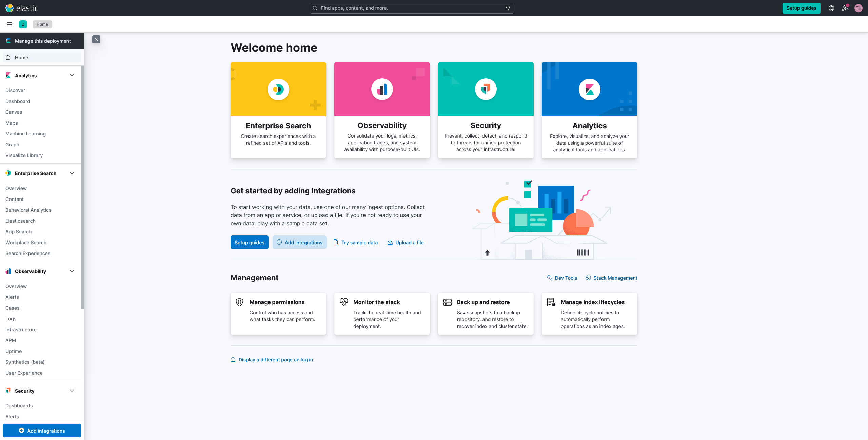868x440 pixels.
Task: Open the D space selector avatar
Action: [23, 24]
